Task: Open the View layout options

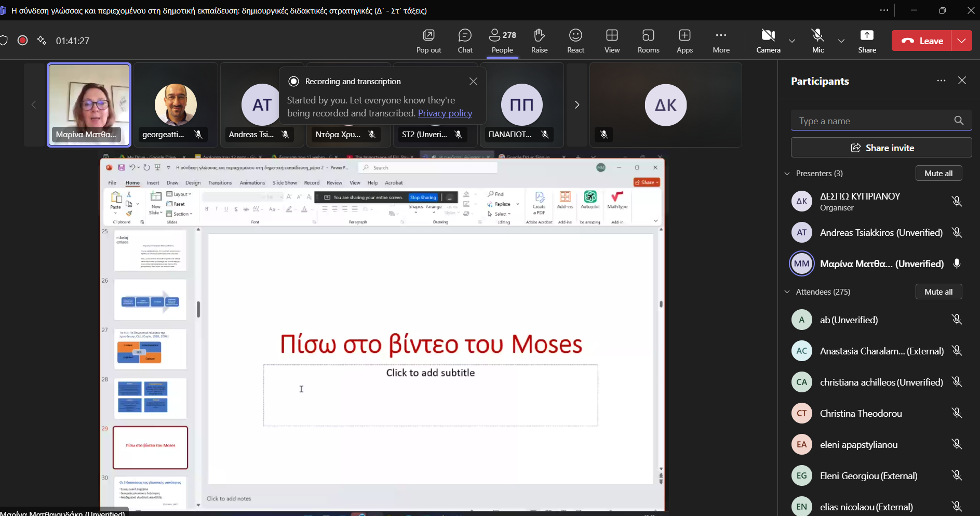Action: pyautogui.click(x=612, y=41)
